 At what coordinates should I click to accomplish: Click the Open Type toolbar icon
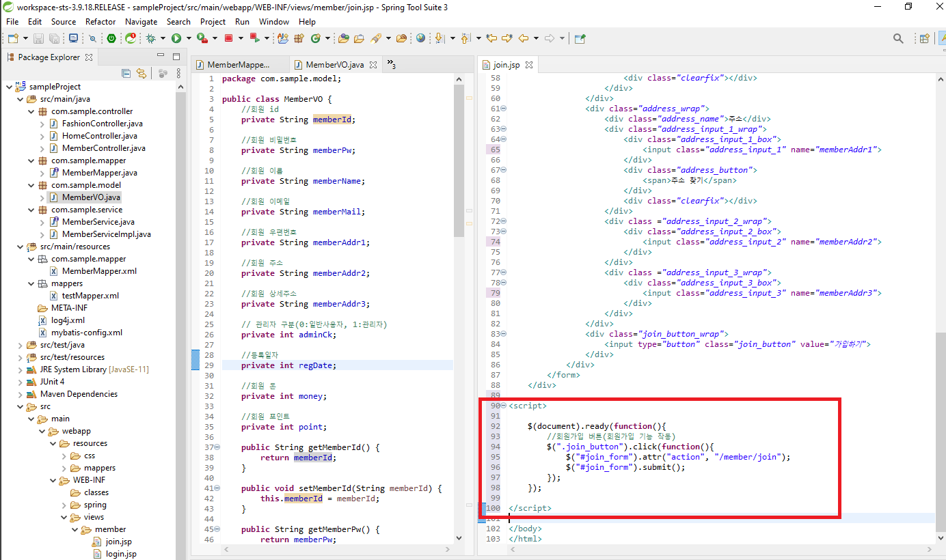(x=343, y=39)
